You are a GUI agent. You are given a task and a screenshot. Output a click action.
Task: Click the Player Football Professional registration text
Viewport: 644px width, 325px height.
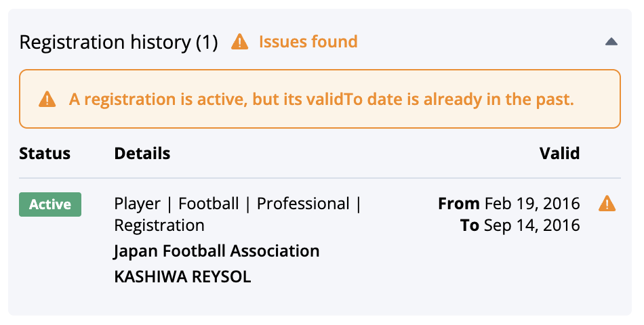point(237,214)
